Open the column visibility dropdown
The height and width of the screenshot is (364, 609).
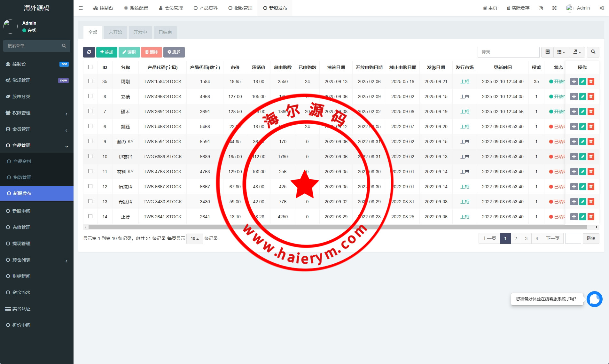pos(561,52)
